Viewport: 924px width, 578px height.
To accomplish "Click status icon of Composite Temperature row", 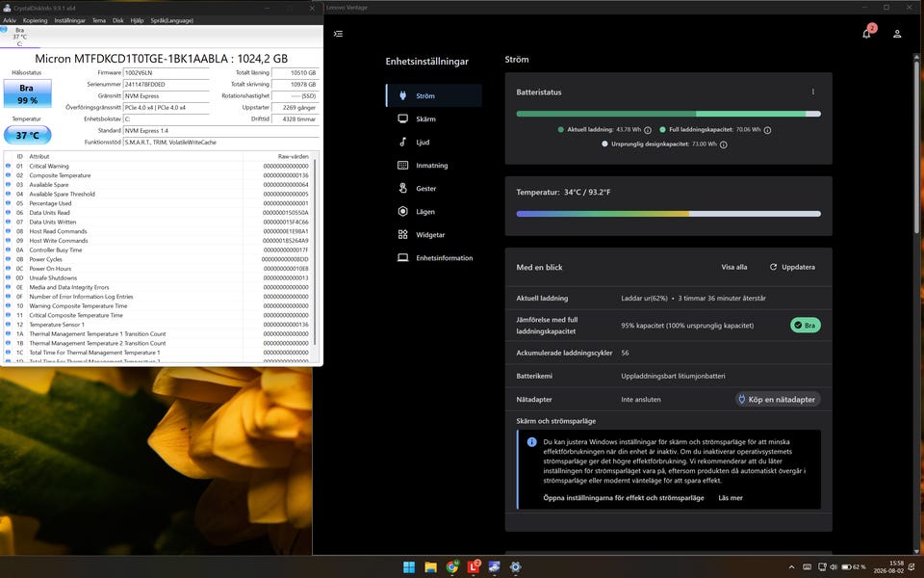I will pos(8,175).
